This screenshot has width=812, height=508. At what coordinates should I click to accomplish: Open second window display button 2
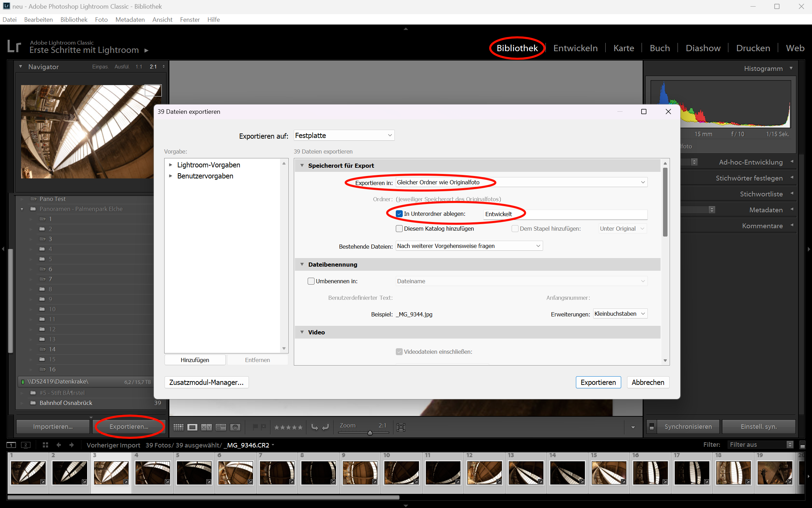tap(26, 445)
